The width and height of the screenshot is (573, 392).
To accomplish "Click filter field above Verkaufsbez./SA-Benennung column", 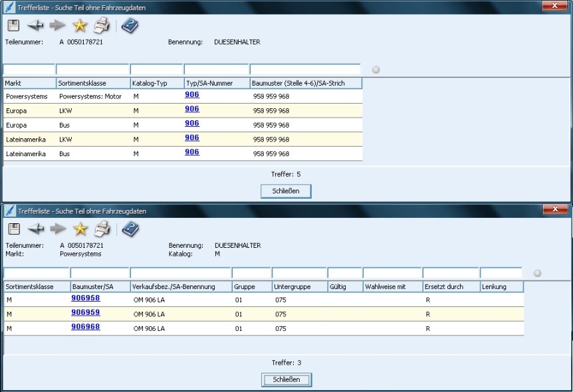I will point(180,273).
